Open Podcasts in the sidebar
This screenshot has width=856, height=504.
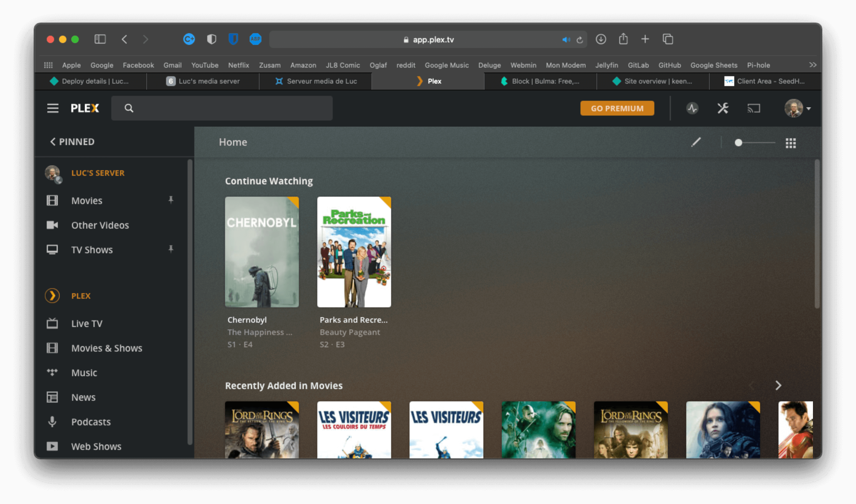91,421
